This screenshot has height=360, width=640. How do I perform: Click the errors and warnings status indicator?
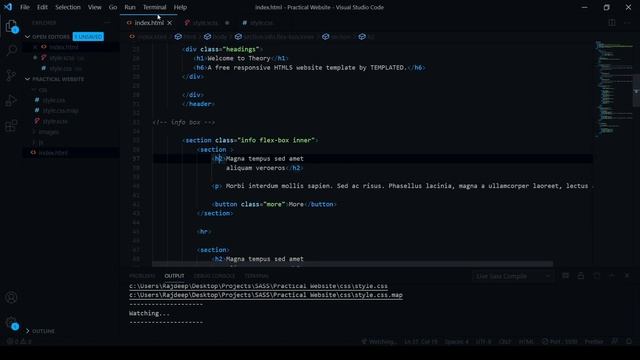click(x=19, y=342)
